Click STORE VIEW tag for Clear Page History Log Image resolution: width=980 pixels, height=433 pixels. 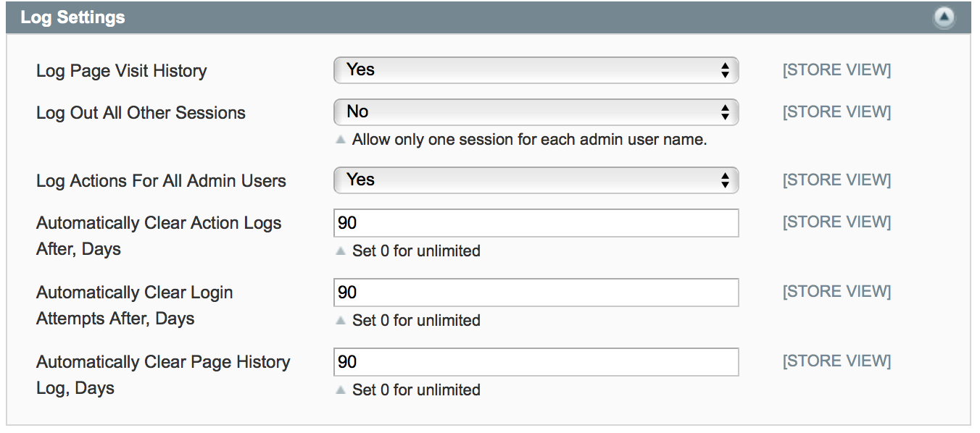(836, 361)
